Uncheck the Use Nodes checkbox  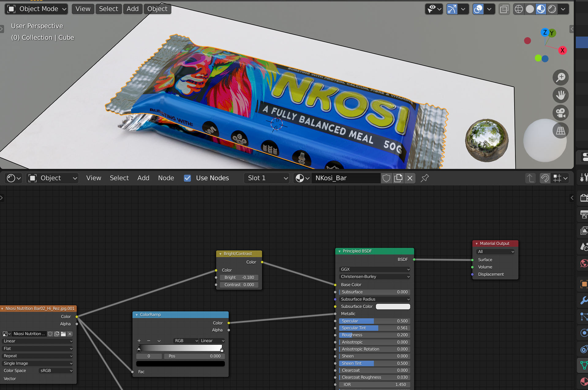click(x=187, y=178)
